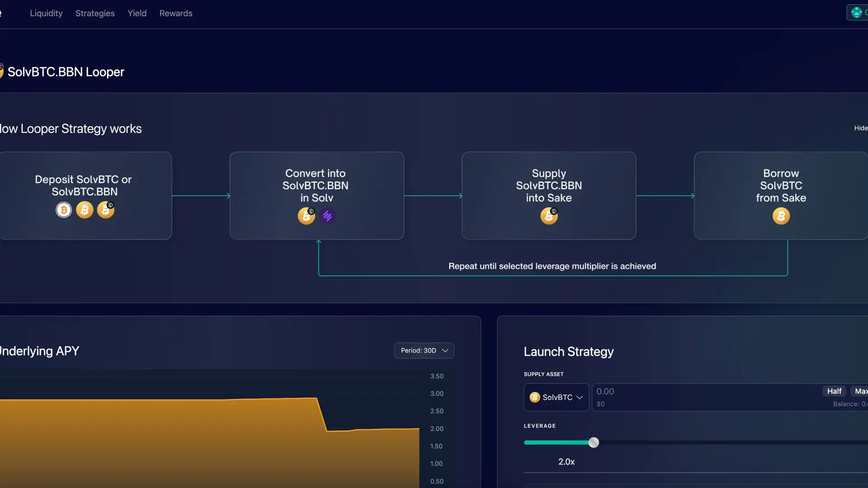The height and width of the screenshot is (488, 868).
Task: Click the wallet avatar button at top right
Action: (x=857, y=13)
